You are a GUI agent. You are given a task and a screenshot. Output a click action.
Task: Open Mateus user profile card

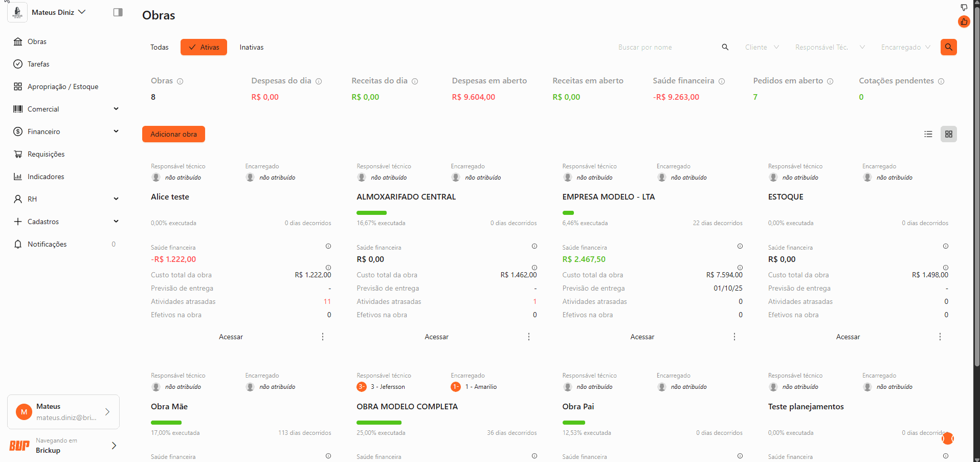pos(63,412)
